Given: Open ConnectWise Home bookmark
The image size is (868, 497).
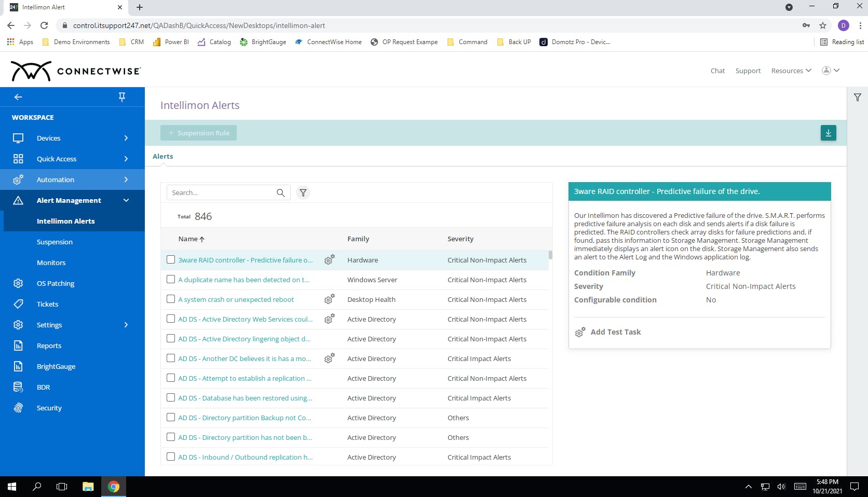Looking at the screenshot, I should [328, 42].
